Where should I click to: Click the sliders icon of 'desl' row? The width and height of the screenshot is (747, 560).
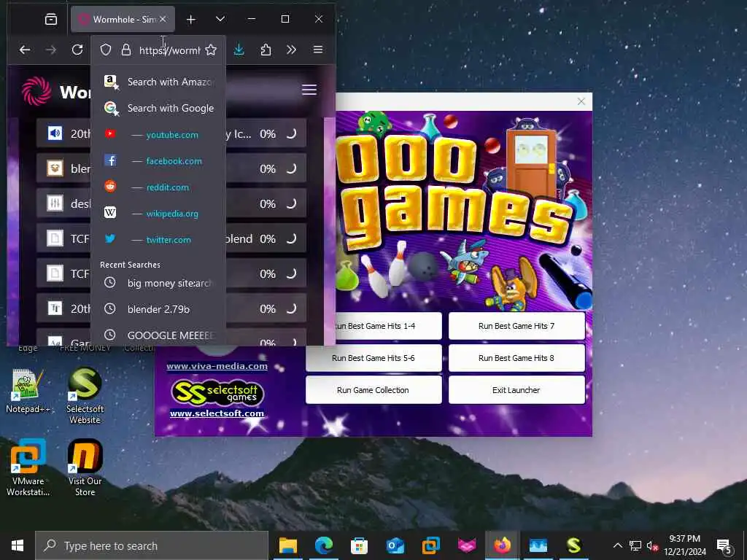(55, 203)
